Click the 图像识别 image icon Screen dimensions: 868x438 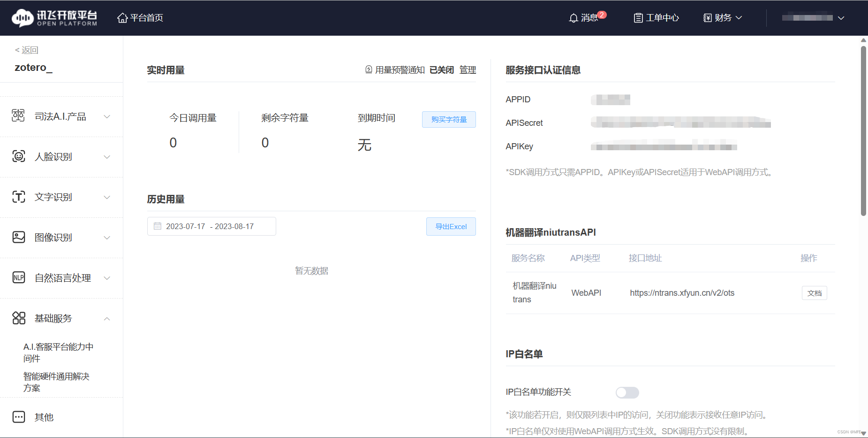[19, 237]
